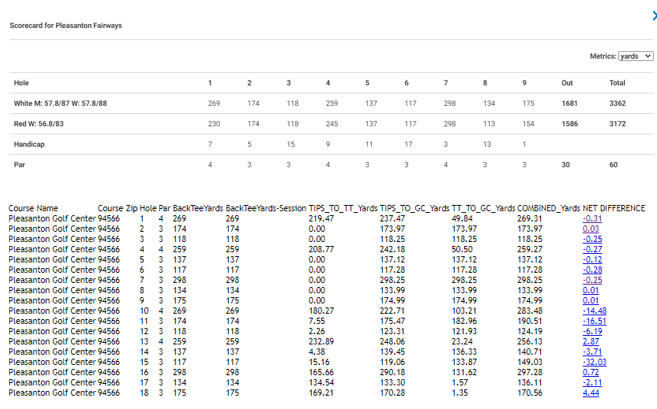Image resolution: width=657 pixels, height=409 pixels.
Task: Click the -16.51 net difference link
Action: pyautogui.click(x=594, y=321)
